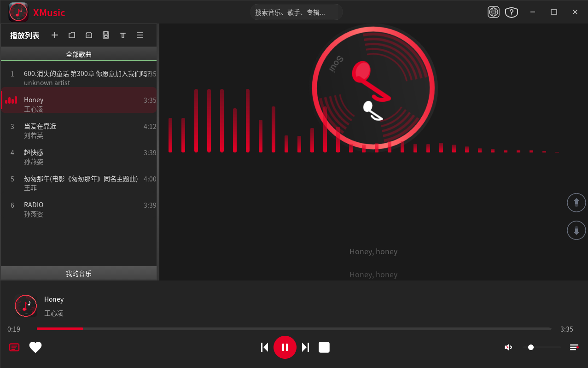The height and width of the screenshot is (368, 588).
Task: Open the help shield icon
Action: (x=512, y=12)
